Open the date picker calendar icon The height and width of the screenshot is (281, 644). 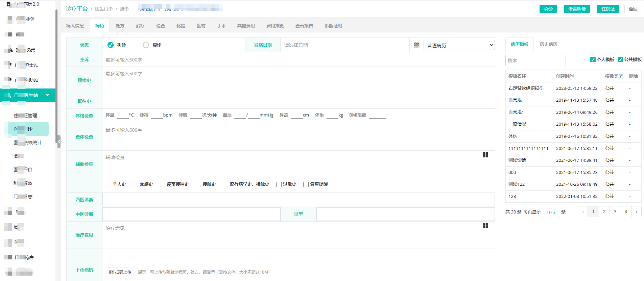pyautogui.click(x=416, y=45)
